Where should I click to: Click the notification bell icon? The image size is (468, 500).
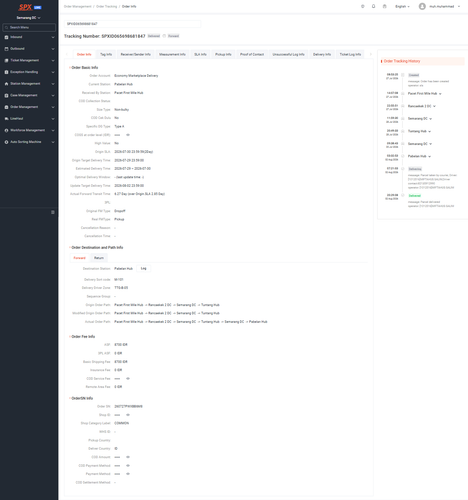(x=373, y=6)
